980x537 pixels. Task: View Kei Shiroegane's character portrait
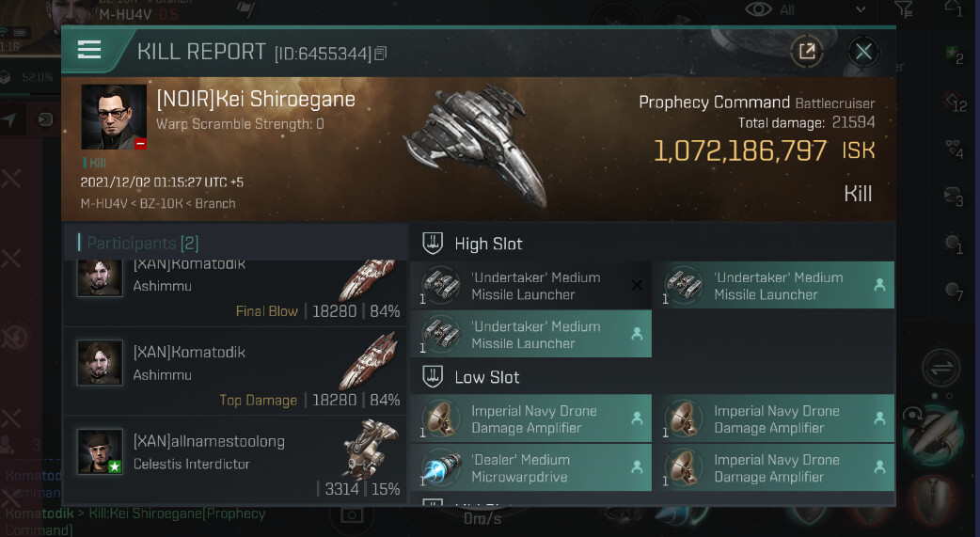click(114, 117)
